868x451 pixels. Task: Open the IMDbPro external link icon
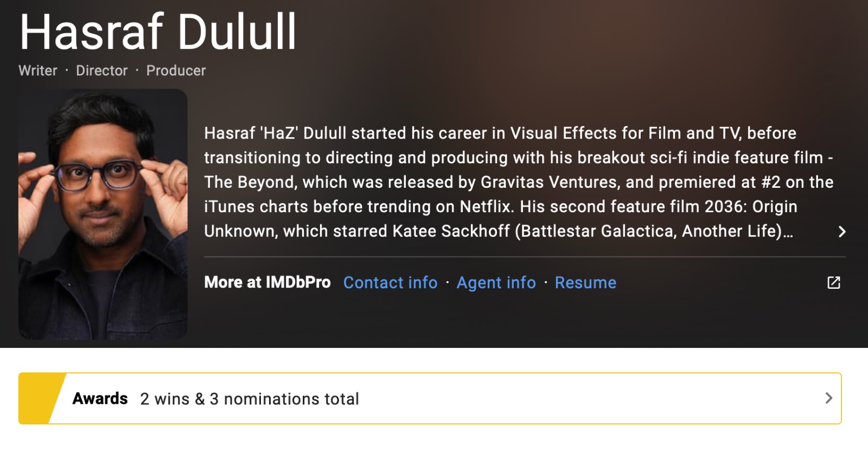coord(833,282)
